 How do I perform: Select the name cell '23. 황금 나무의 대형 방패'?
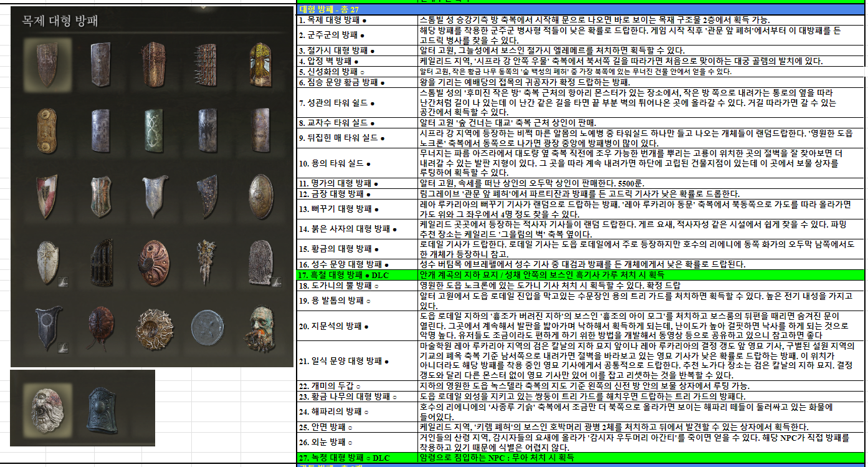[x=358, y=397]
